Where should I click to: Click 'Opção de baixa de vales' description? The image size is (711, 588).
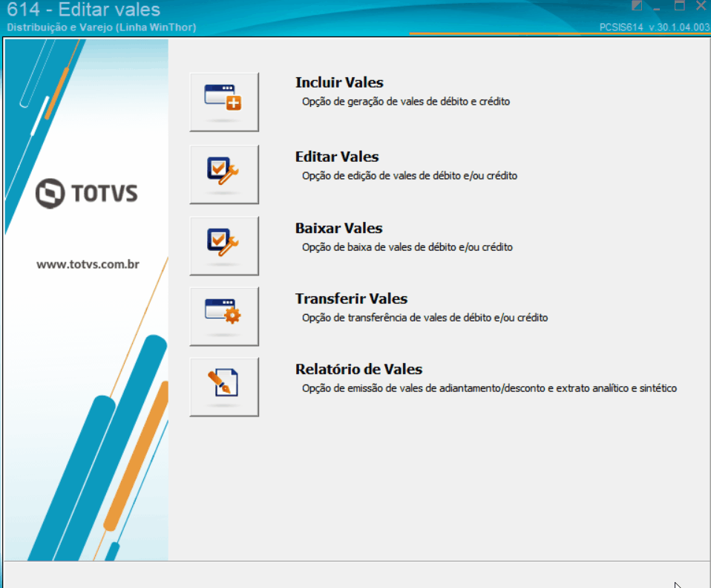click(407, 247)
